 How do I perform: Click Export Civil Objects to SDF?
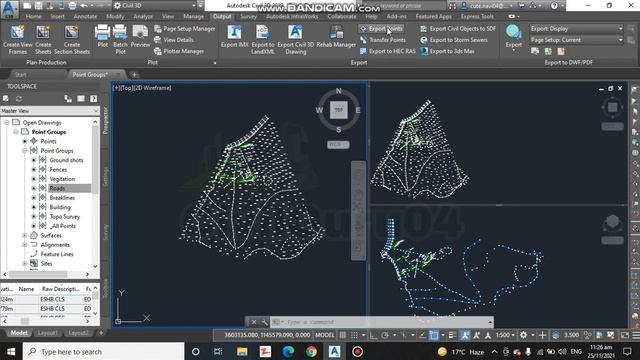click(458, 29)
